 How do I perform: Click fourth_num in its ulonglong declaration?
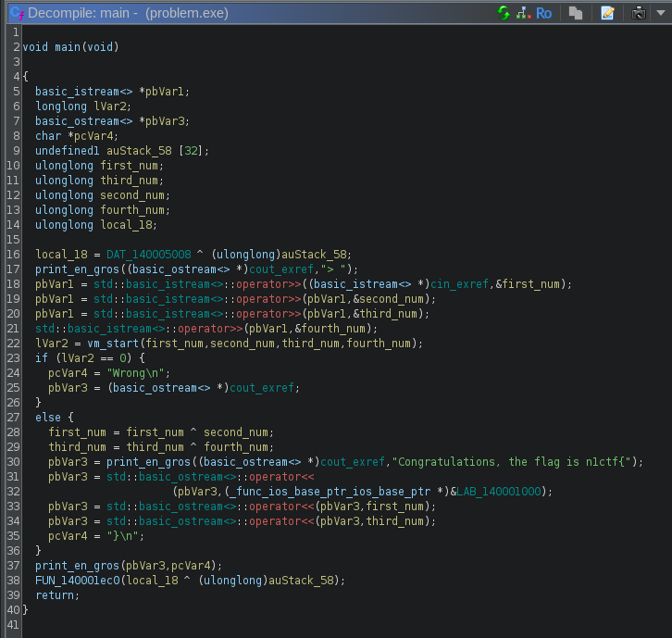[x=132, y=209]
